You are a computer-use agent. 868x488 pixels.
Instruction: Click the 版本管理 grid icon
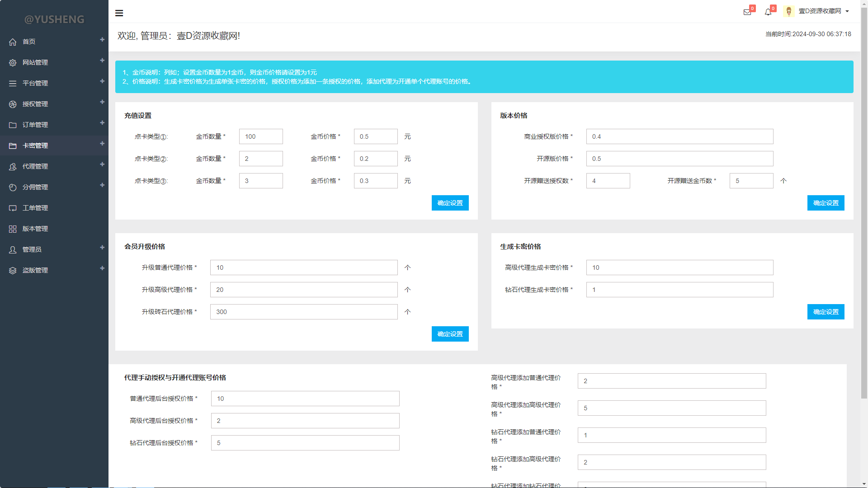(x=13, y=229)
